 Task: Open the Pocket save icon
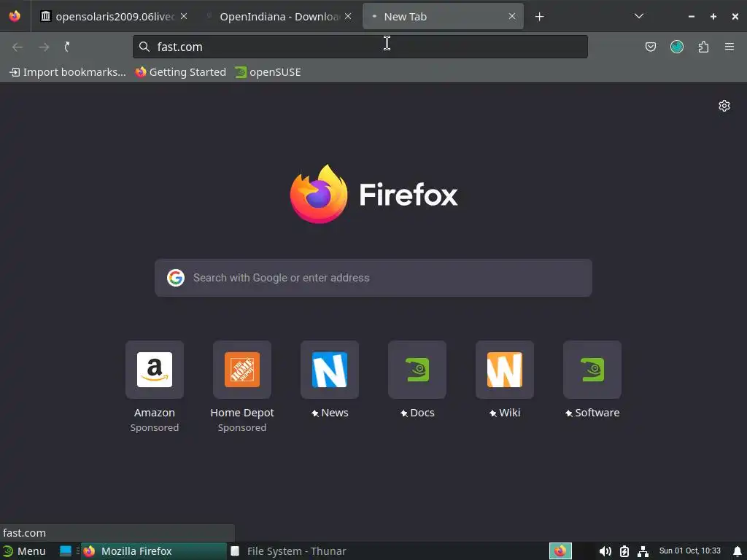(650, 47)
